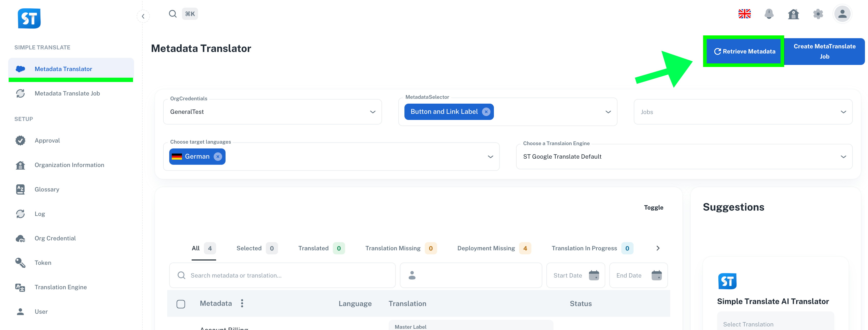Open the Org Credential cloud icon
The height and width of the screenshot is (330, 868).
pos(20,238)
